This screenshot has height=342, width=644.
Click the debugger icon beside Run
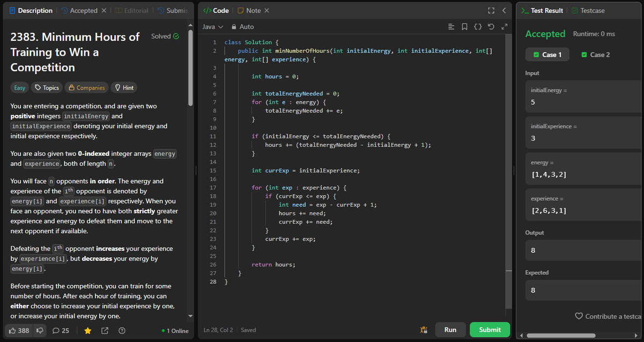423,330
